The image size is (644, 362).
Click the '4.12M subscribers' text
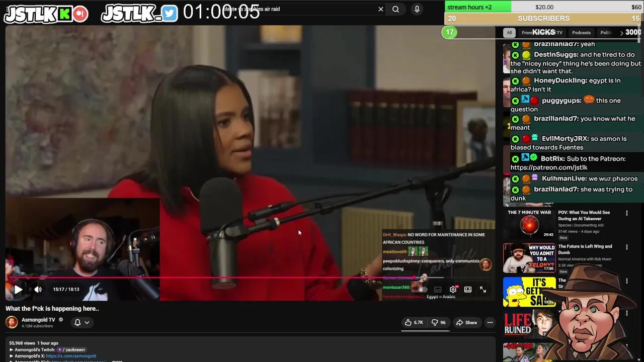[37, 326]
